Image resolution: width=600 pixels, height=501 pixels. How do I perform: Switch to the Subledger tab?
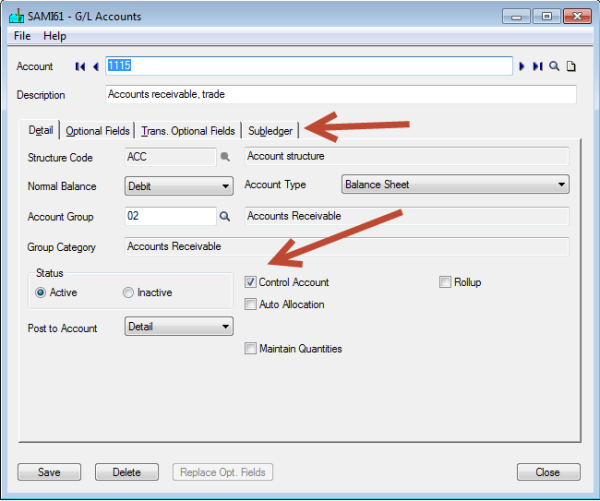(x=272, y=131)
